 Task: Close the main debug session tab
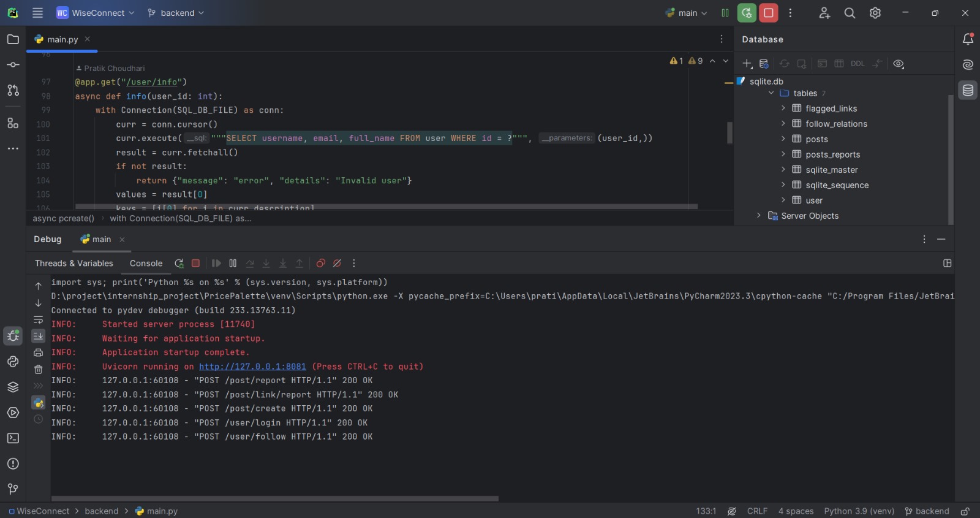coord(122,240)
